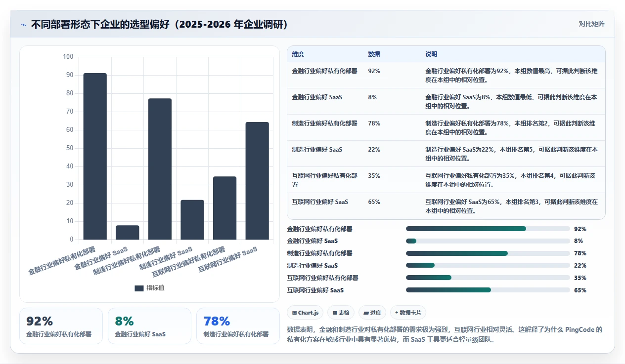Click progress list label 制造行业偏好 SaaS
The width and height of the screenshot is (625, 364).
[x=312, y=266]
